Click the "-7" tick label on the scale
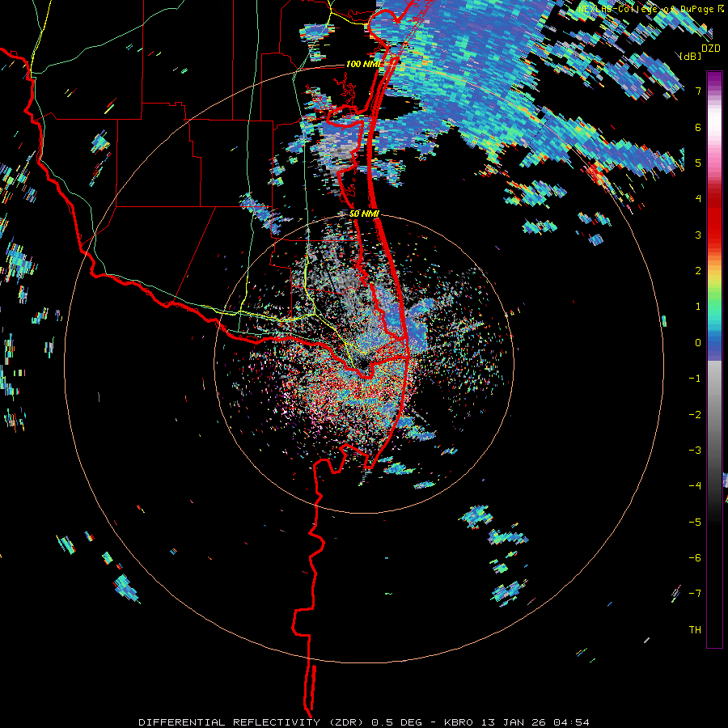This screenshot has width=728, height=728. coord(695,594)
